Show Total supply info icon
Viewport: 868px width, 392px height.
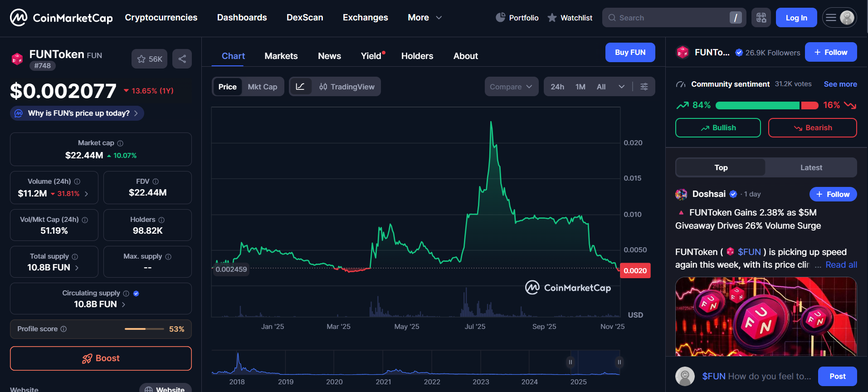(75, 257)
